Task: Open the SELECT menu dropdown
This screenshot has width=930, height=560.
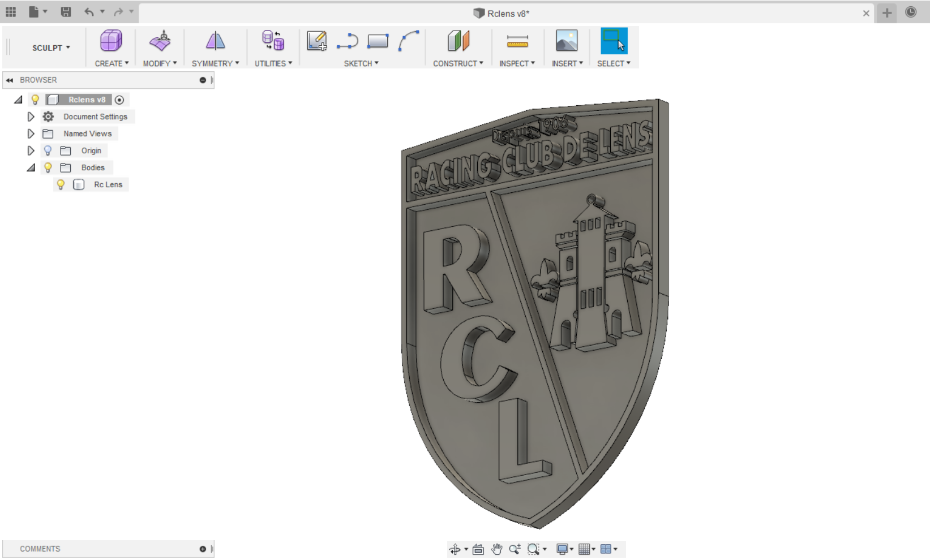Action: [x=613, y=63]
